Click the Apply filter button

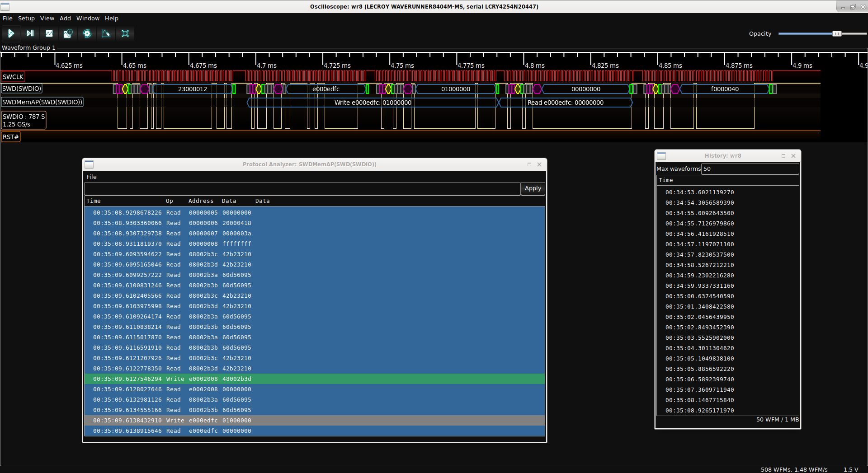[533, 188]
